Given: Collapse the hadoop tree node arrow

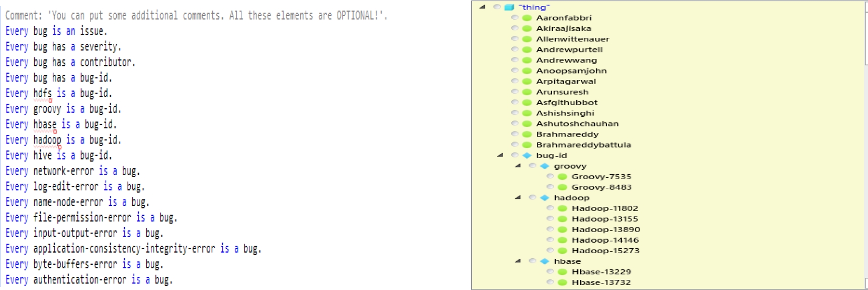Looking at the screenshot, I should 517,197.
